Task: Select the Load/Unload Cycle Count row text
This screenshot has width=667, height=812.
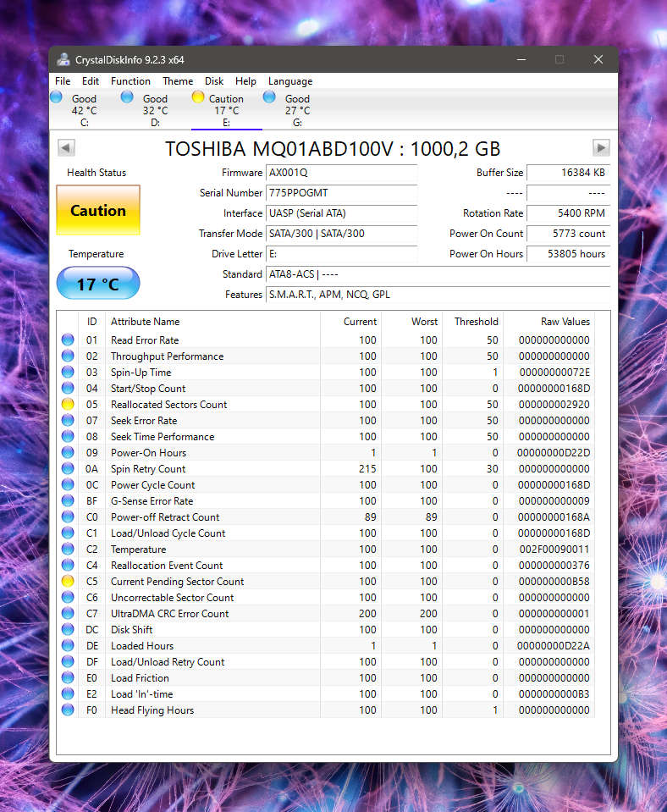Action: (168, 533)
